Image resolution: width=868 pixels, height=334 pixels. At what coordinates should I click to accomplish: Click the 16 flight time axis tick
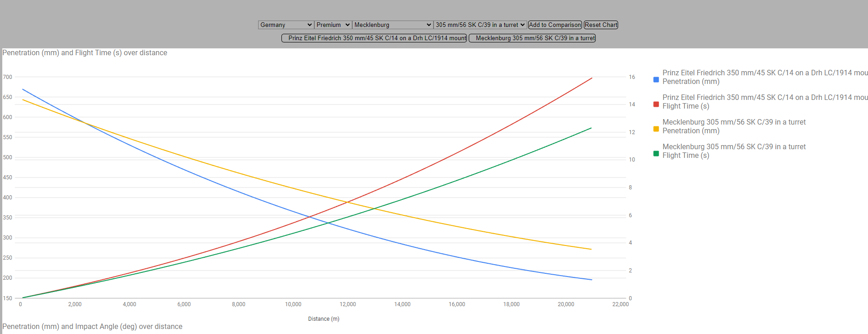tap(632, 77)
